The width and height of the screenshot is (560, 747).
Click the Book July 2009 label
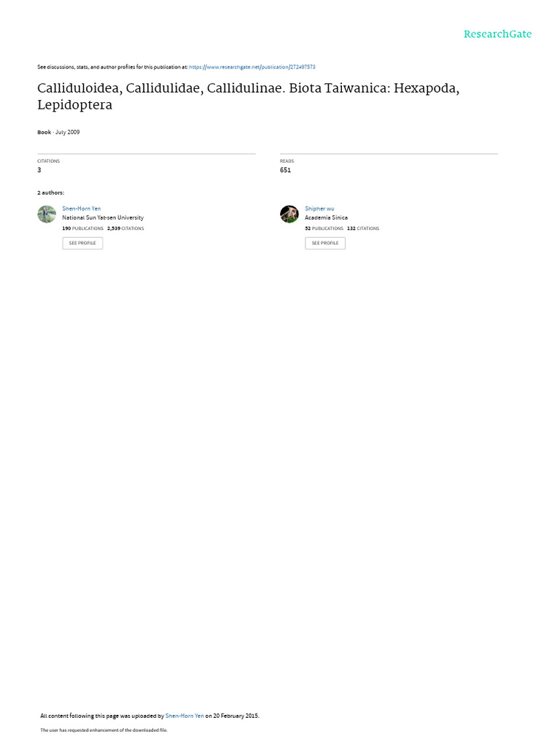(x=58, y=133)
